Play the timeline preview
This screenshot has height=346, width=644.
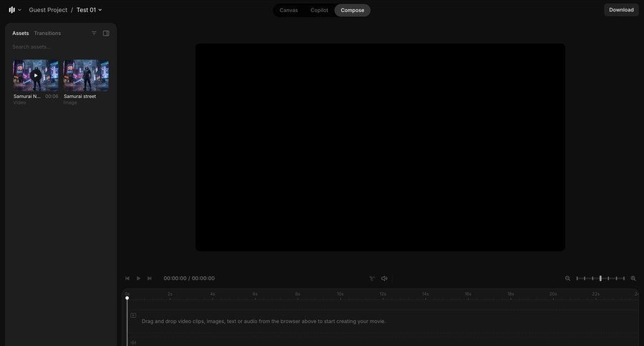point(138,278)
